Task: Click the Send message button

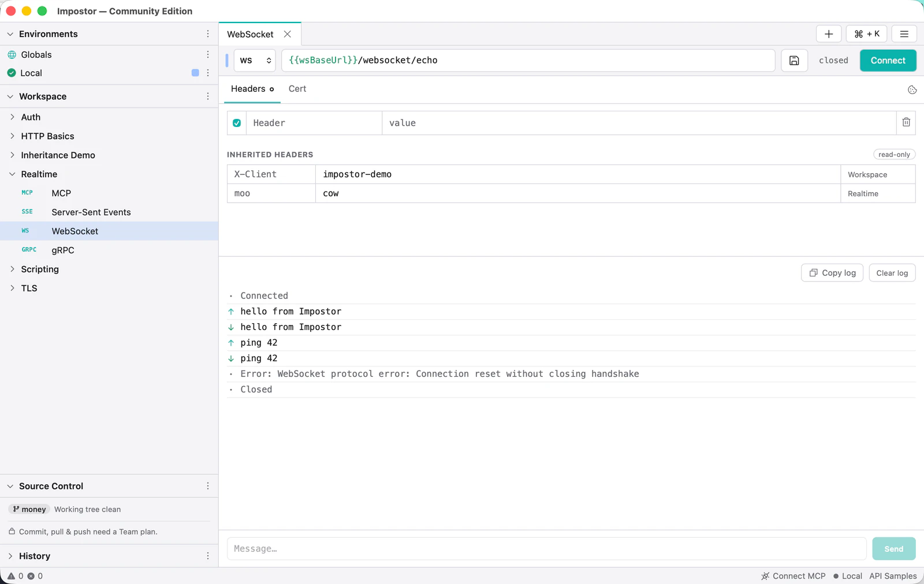Action: [x=894, y=549]
